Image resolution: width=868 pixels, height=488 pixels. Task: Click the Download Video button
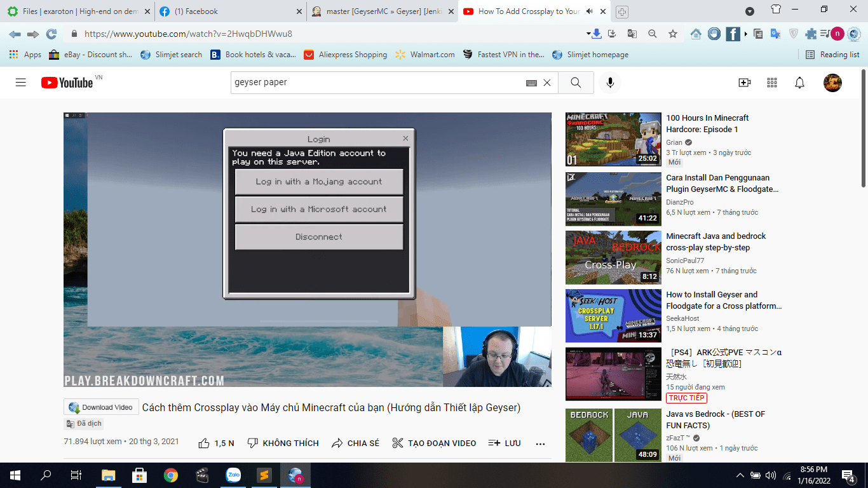[x=101, y=407]
